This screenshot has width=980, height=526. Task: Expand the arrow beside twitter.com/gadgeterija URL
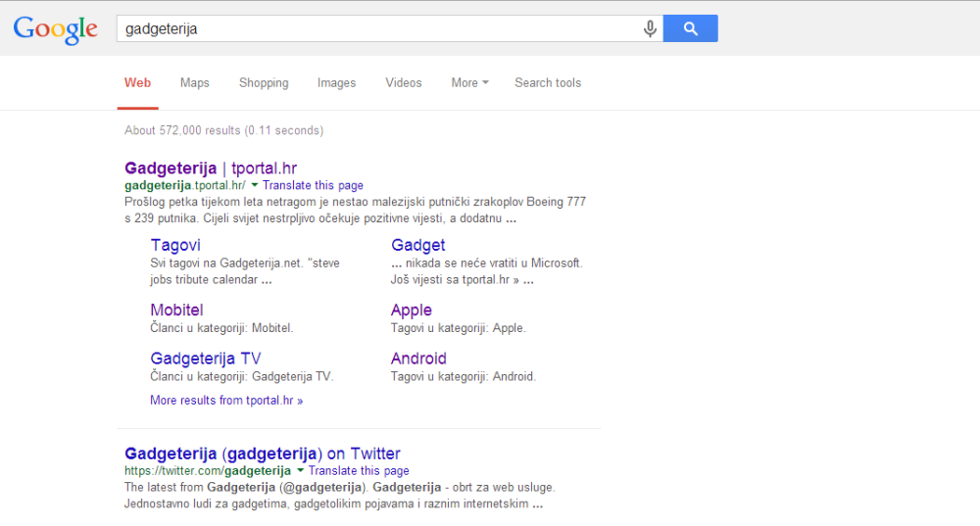click(x=300, y=470)
